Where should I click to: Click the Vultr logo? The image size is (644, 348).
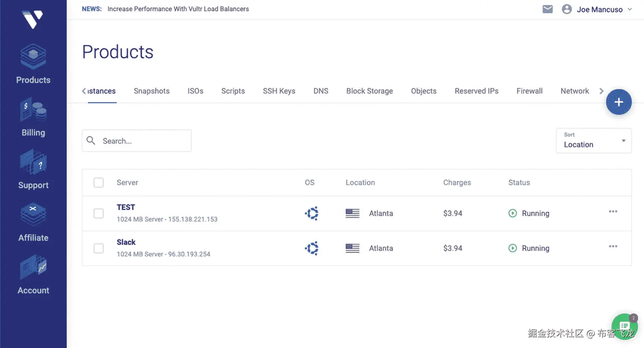click(33, 19)
